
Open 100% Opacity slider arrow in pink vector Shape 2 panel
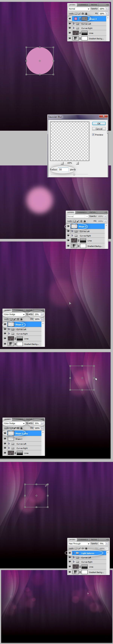[x=107, y=9]
